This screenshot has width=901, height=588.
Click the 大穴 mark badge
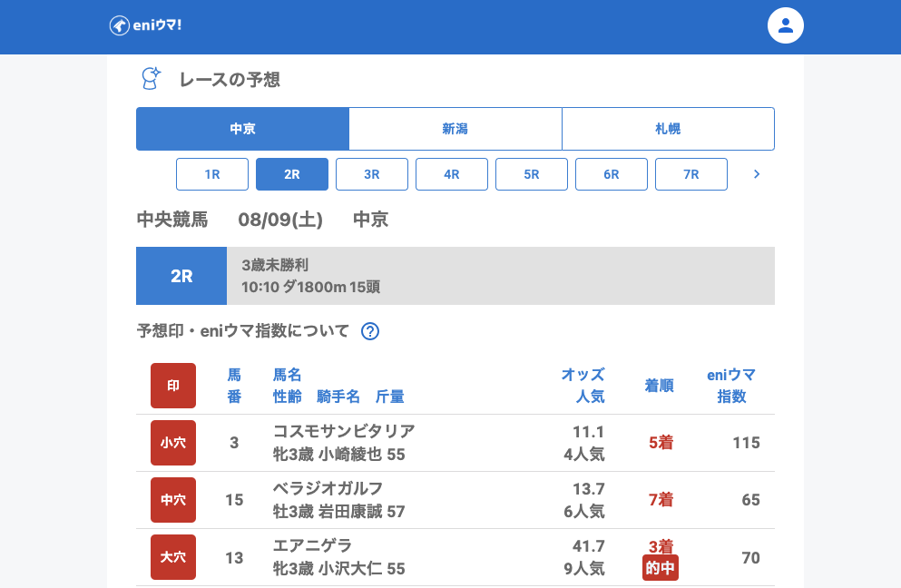coord(173,557)
